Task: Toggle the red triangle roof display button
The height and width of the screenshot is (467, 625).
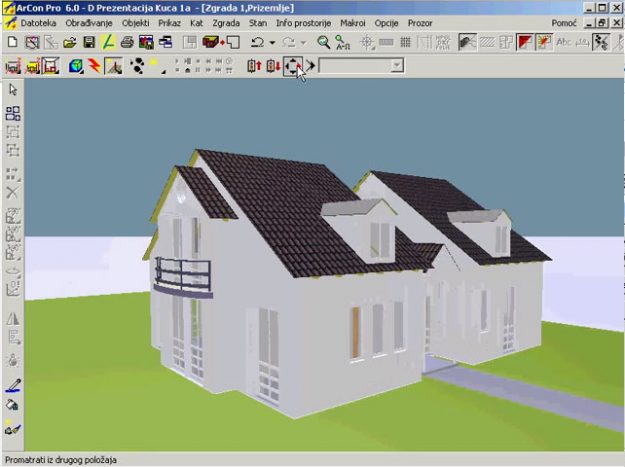Action: pos(524,42)
